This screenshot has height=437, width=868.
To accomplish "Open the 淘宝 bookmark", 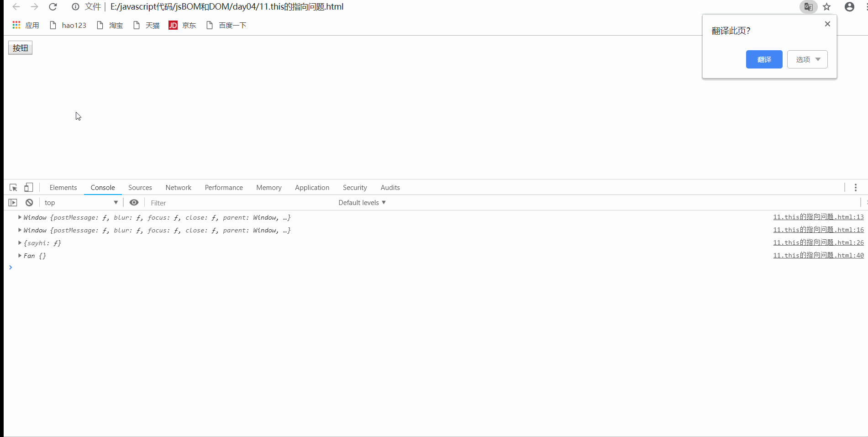I will pyautogui.click(x=110, y=25).
